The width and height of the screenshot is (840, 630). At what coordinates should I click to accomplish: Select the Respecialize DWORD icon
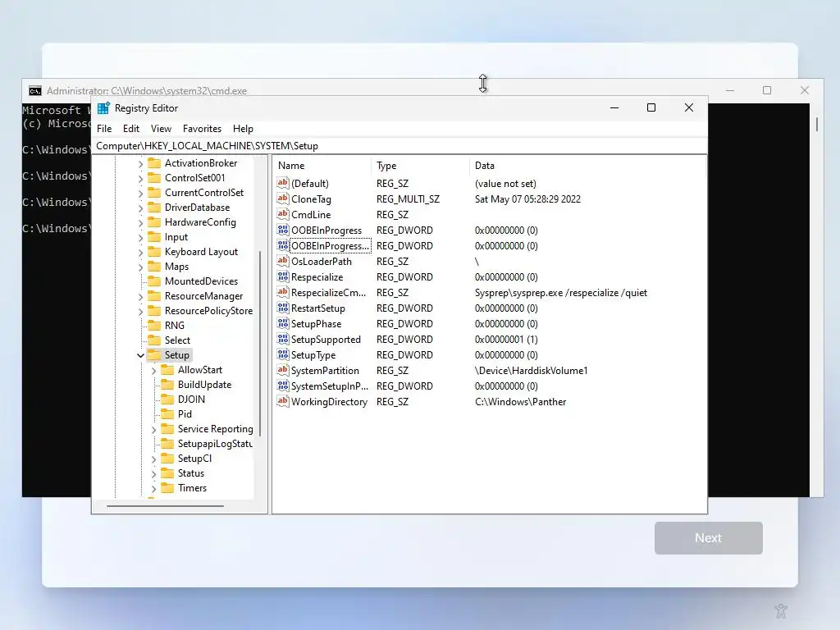[283, 276]
